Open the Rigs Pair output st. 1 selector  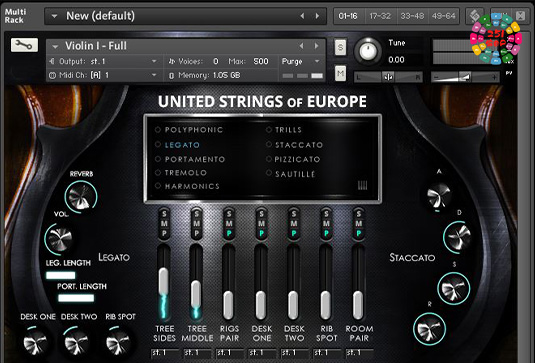(x=229, y=353)
